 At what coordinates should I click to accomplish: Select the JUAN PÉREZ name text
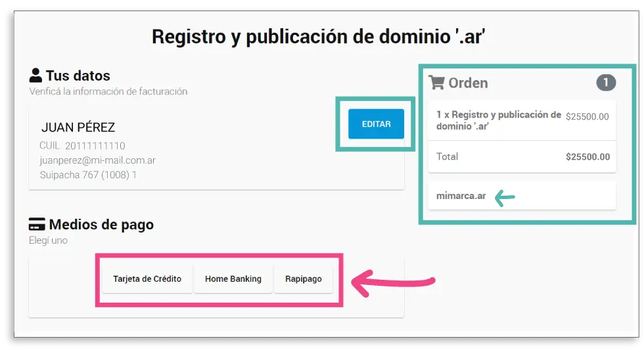(78, 127)
